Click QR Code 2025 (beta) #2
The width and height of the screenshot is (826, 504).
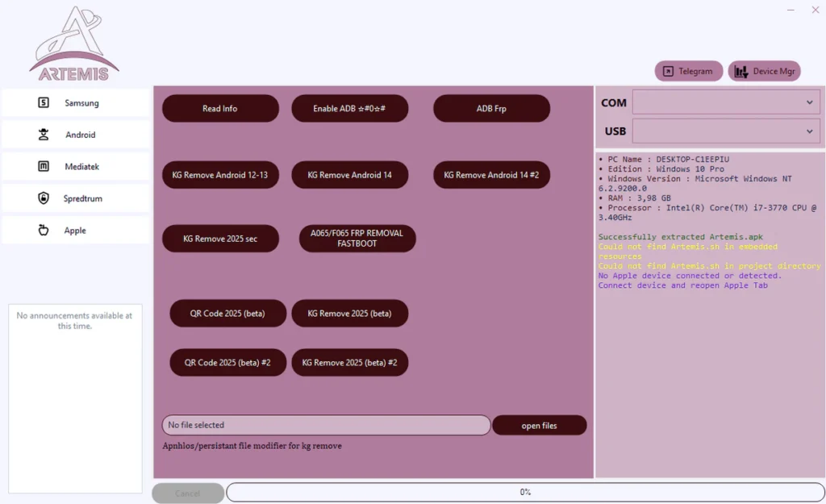click(227, 362)
